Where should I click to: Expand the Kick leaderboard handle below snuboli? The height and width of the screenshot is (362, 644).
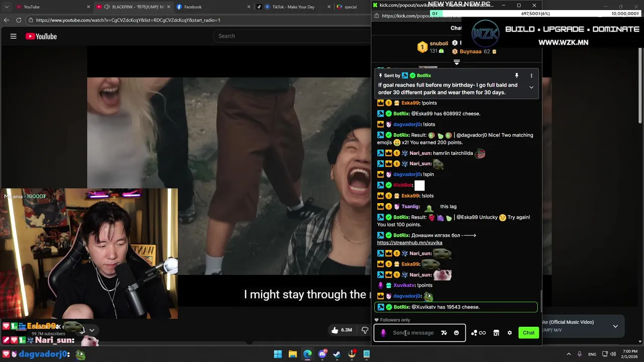(457, 62)
